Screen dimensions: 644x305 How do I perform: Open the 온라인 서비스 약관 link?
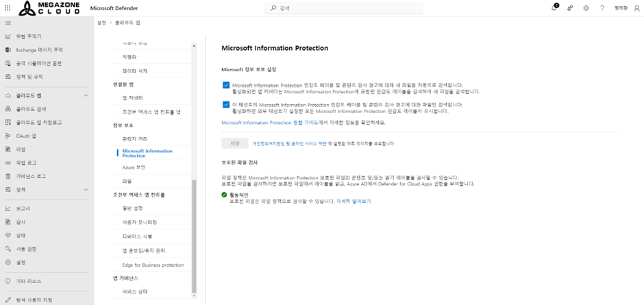pyautogui.click(x=309, y=143)
